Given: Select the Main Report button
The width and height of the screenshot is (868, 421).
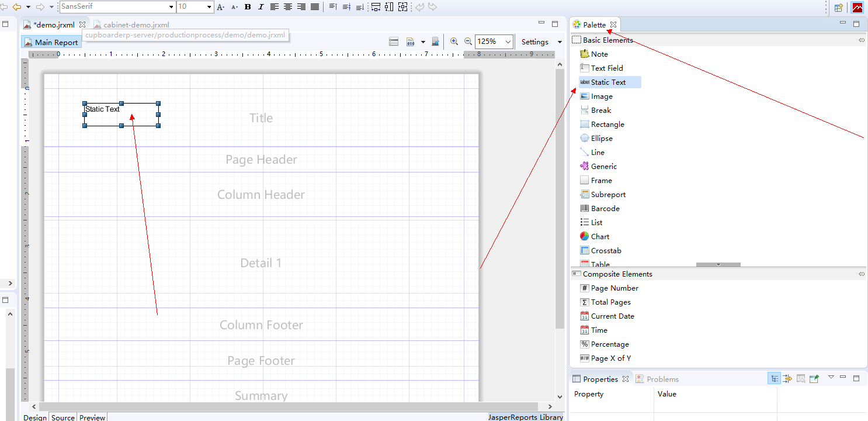Looking at the screenshot, I should pos(51,42).
